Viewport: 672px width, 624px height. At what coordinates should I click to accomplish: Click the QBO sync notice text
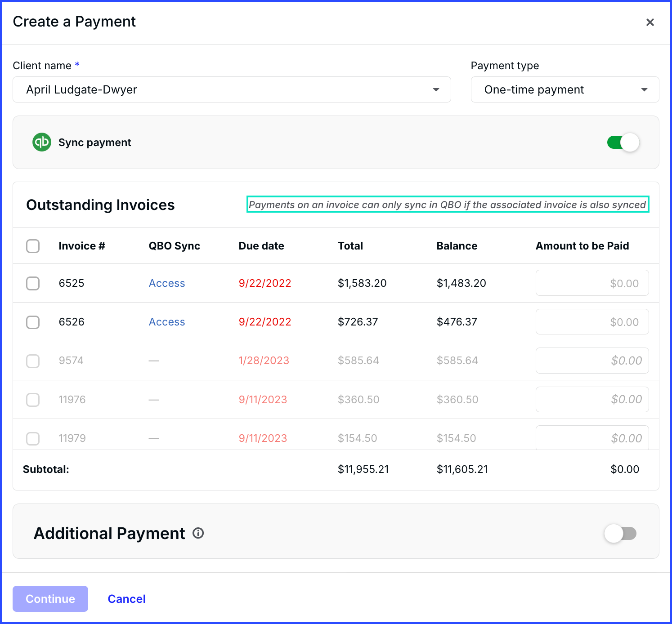point(448,205)
